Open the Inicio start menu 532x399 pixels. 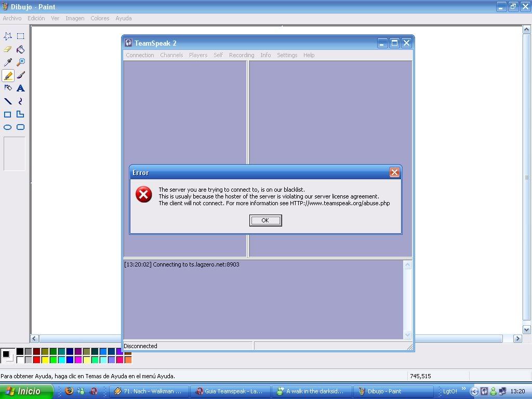click(x=27, y=391)
